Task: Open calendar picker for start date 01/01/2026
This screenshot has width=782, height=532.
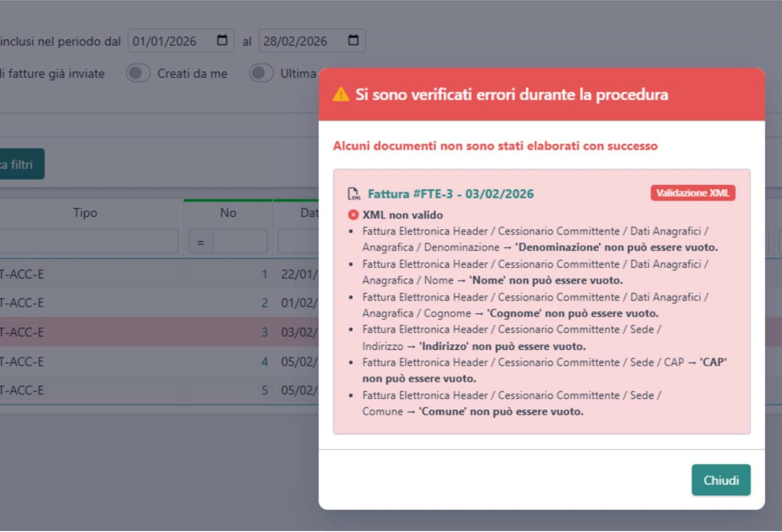Action: pos(222,40)
